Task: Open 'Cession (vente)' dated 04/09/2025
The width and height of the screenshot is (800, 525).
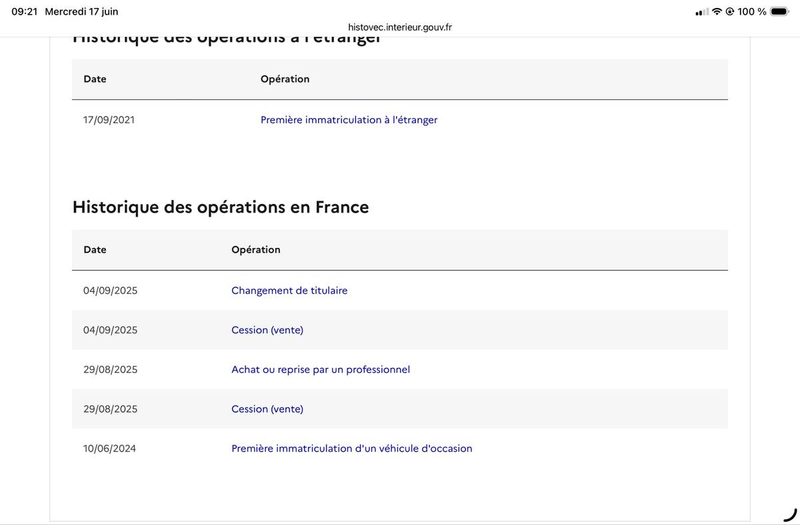Action: tap(267, 330)
